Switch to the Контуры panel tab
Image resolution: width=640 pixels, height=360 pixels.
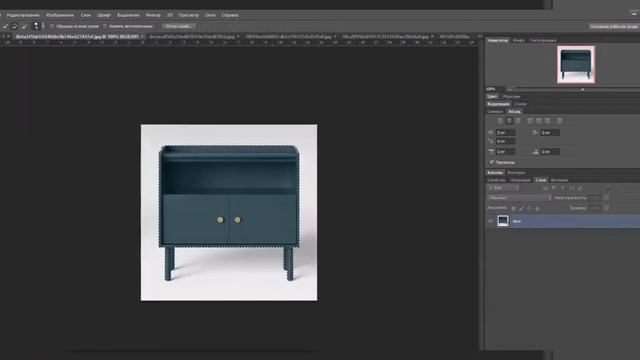(516, 173)
